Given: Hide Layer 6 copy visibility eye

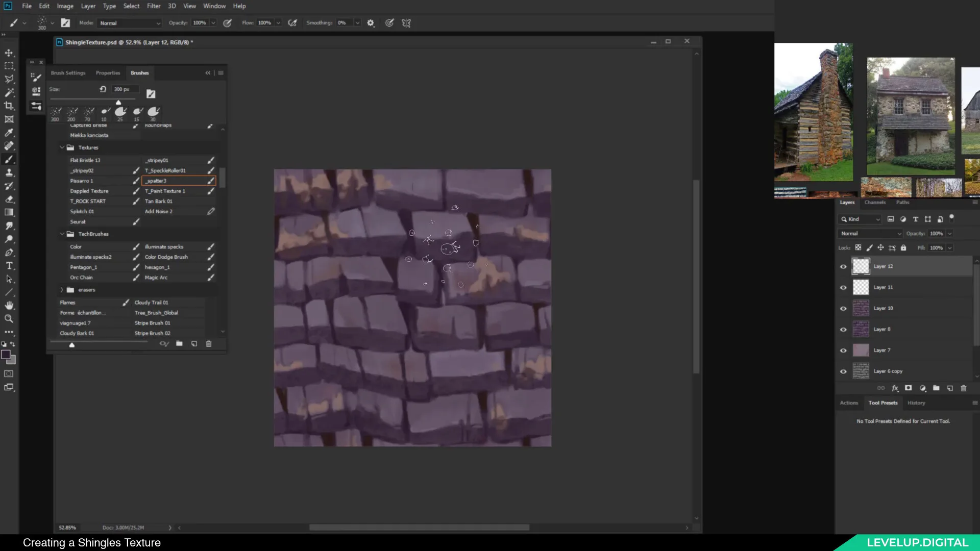Looking at the screenshot, I should click(x=843, y=371).
